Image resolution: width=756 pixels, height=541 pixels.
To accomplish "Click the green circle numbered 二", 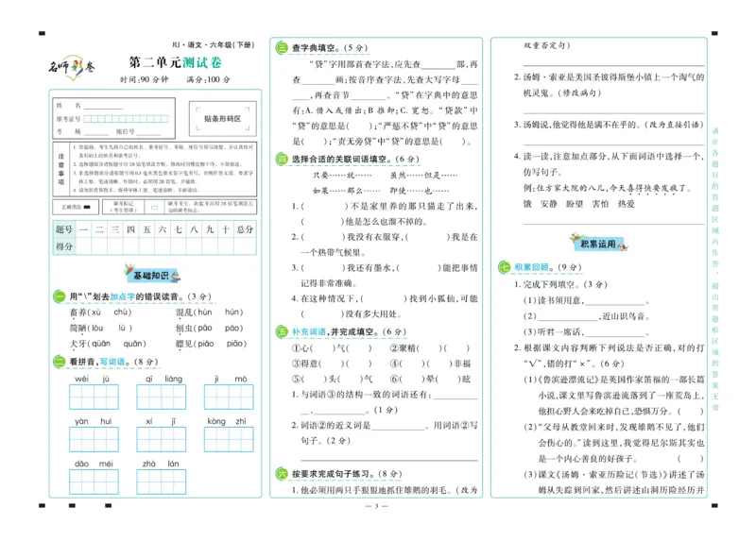I will [60, 362].
